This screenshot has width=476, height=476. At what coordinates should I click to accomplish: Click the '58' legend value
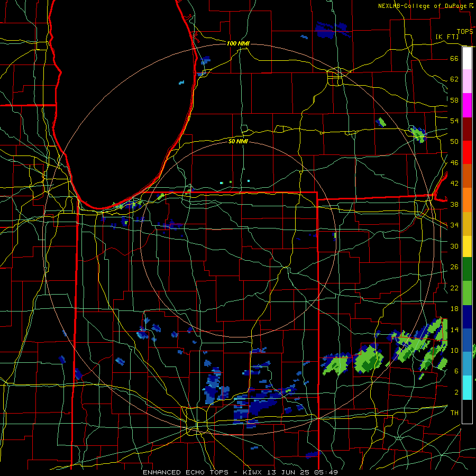coord(454,100)
